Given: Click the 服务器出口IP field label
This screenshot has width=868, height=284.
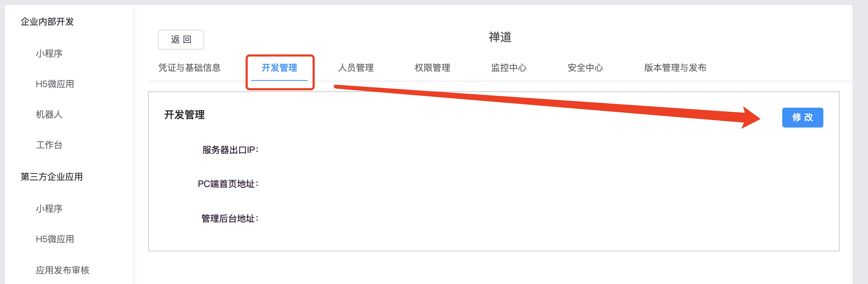Looking at the screenshot, I should tap(230, 150).
